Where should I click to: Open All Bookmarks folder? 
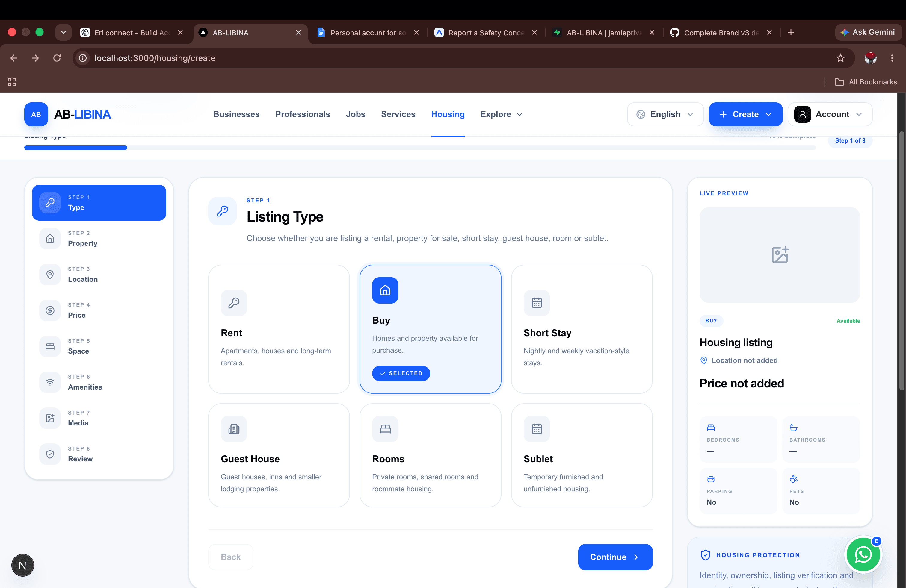coord(866,82)
